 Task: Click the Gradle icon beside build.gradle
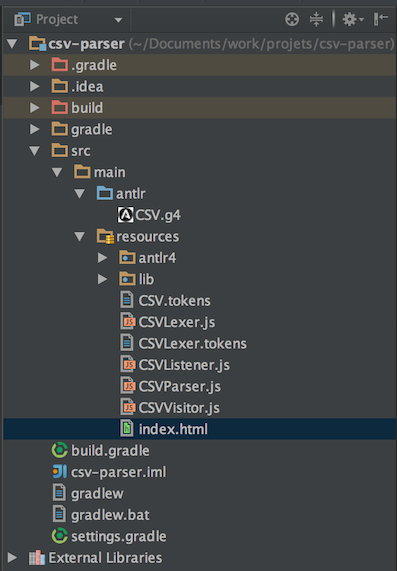click(59, 450)
